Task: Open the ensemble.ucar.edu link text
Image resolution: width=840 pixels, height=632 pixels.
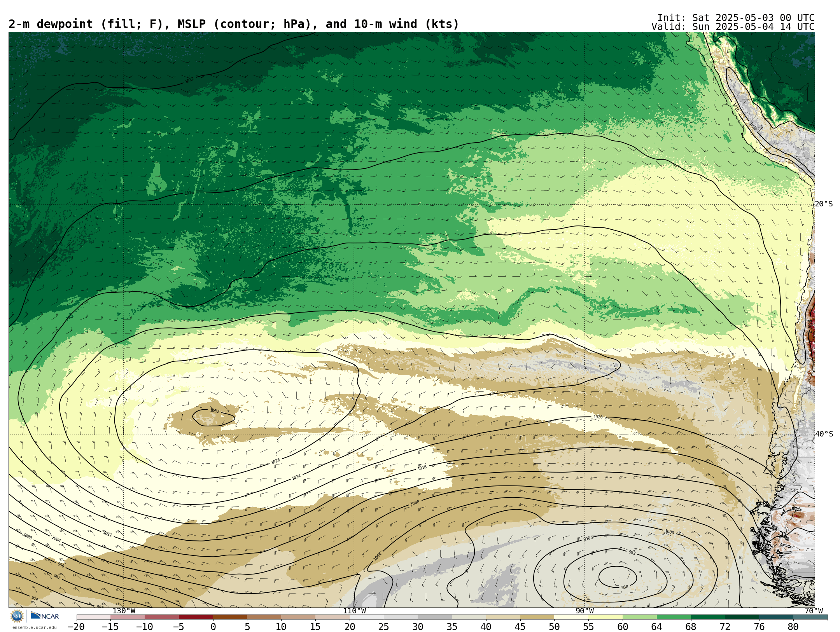Action: click(x=34, y=627)
